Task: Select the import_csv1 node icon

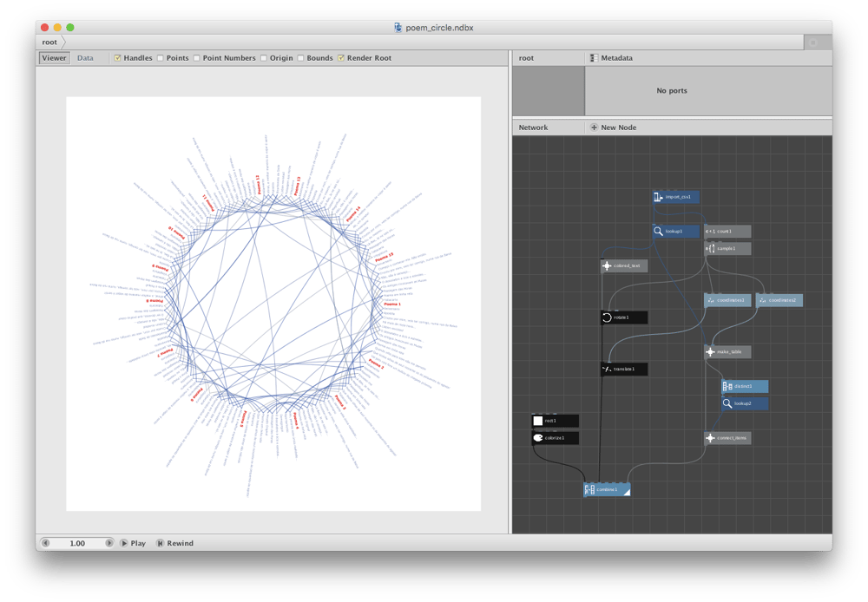Action: 658,197
